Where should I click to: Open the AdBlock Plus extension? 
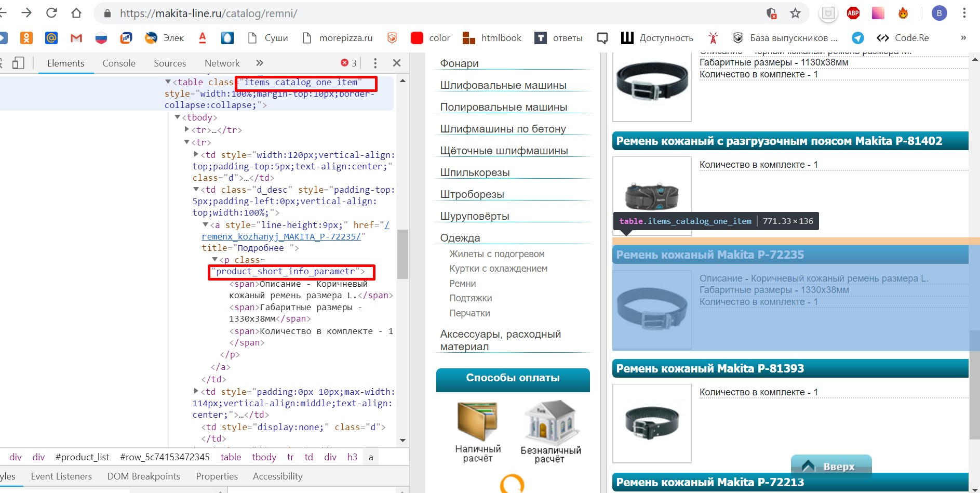click(853, 14)
